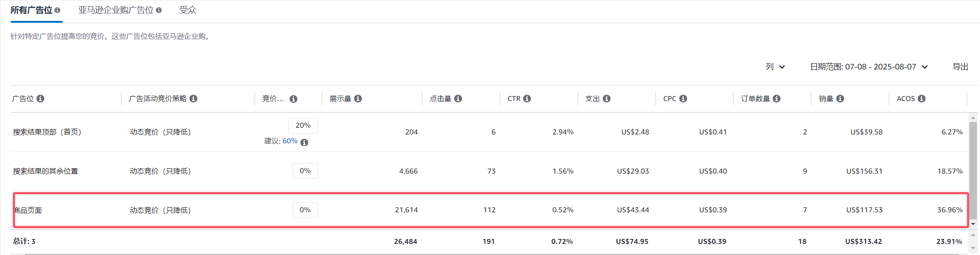
Task: Apply the suggested 60% bid link
Action: [x=290, y=141]
